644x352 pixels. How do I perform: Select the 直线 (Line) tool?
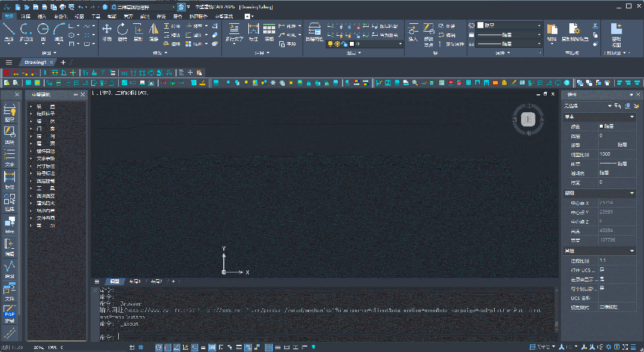coord(9,32)
